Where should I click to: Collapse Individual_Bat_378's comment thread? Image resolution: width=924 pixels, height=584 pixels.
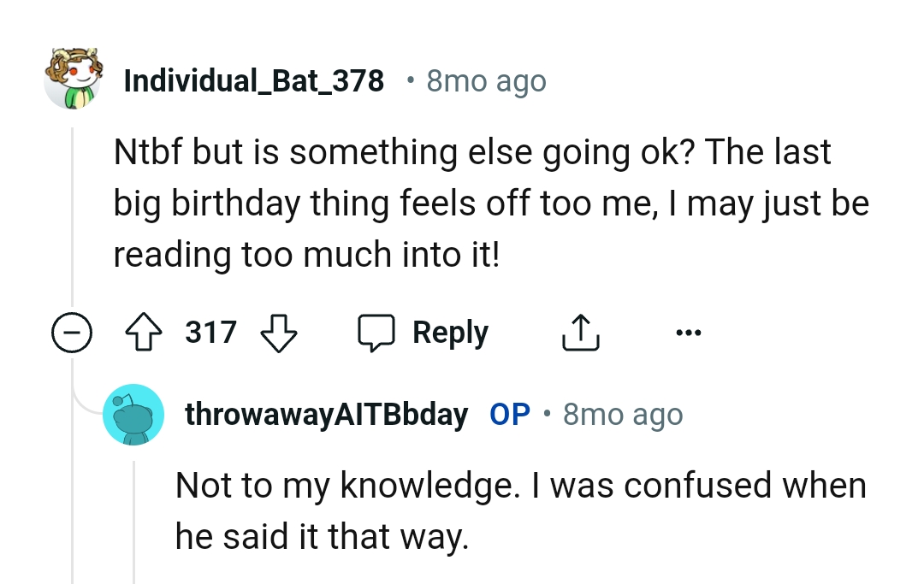point(73,333)
